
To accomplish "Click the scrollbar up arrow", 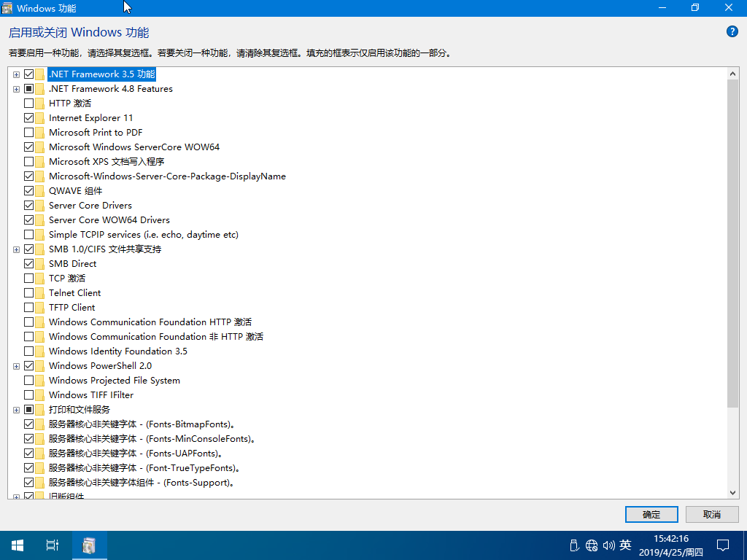I will (732, 74).
